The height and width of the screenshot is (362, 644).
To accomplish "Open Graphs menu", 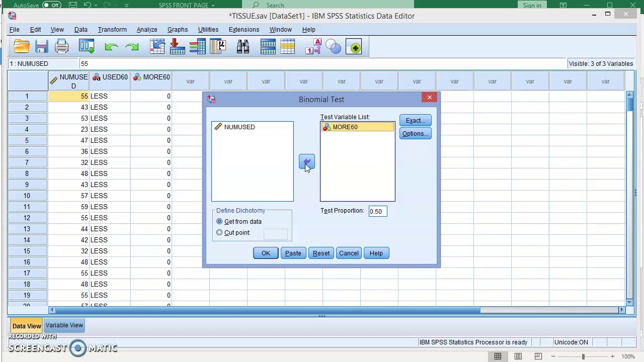I will [x=178, y=30].
